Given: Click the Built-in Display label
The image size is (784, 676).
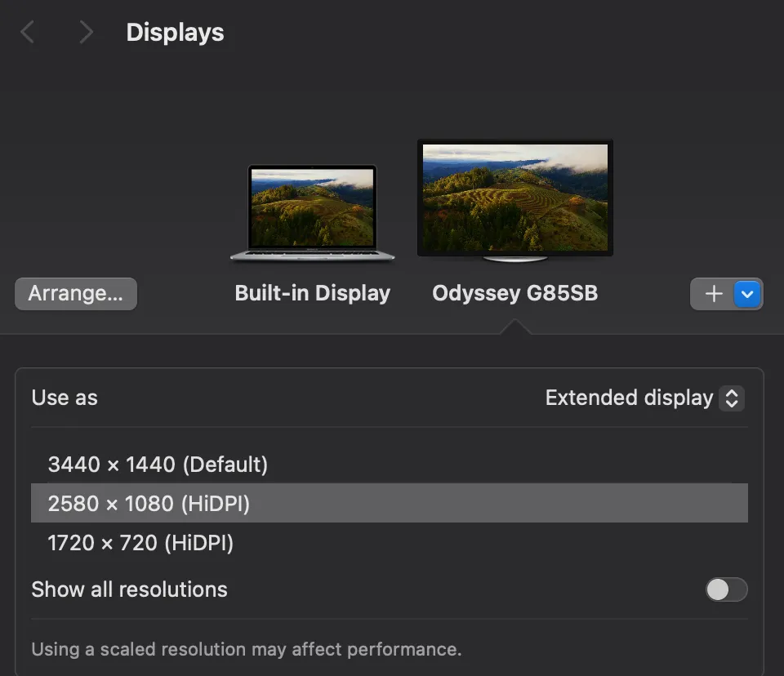Looking at the screenshot, I should [313, 293].
